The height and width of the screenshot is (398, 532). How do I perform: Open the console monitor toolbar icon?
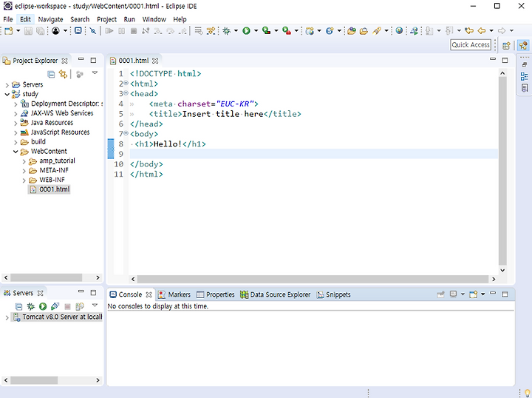click(78, 31)
